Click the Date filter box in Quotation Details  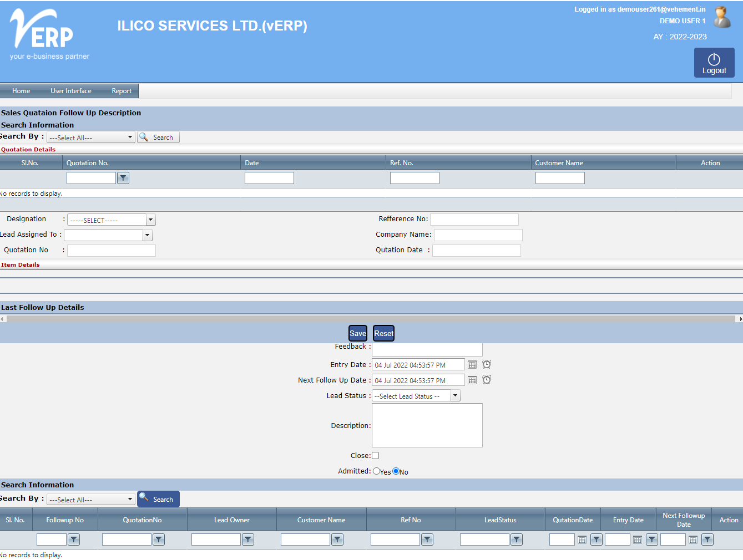(x=269, y=178)
